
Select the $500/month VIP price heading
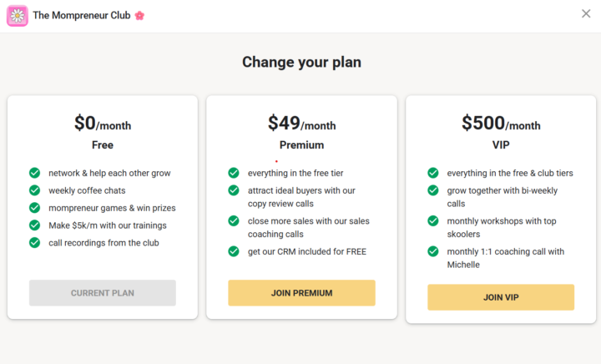click(x=501, y=124)
